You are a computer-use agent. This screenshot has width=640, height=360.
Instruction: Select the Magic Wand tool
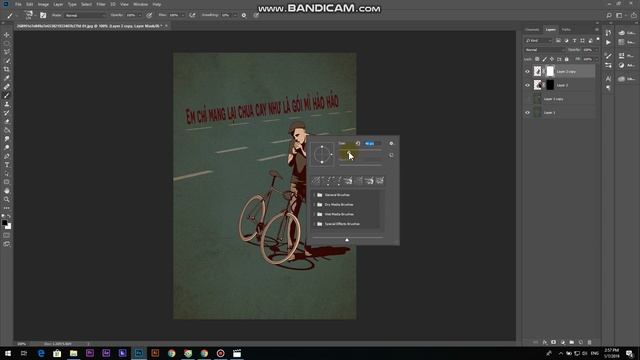coord(7,61)
